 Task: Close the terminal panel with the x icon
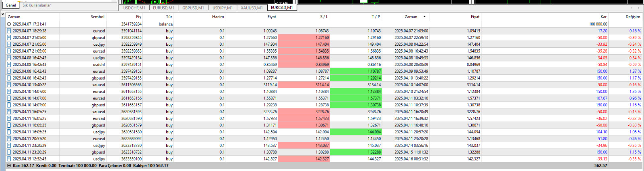[x=2, y=14]
